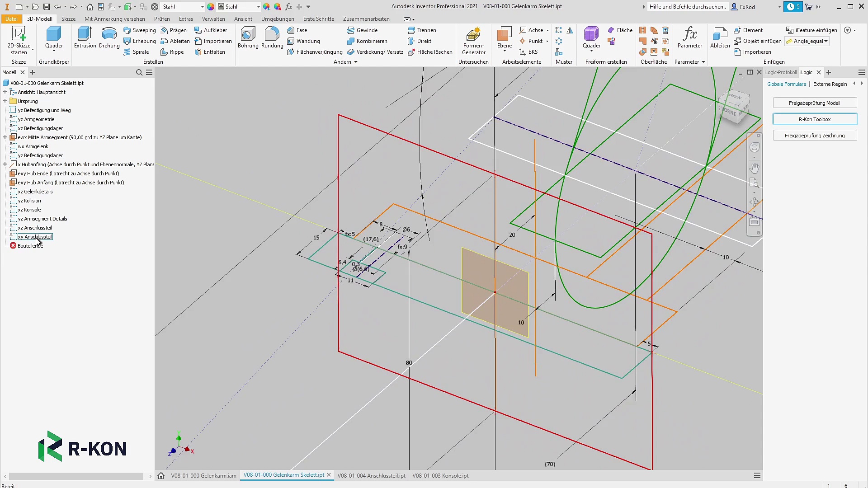Expand the Ursprung folder node
The width and height of the screenshot is (868, 488).
5,101
